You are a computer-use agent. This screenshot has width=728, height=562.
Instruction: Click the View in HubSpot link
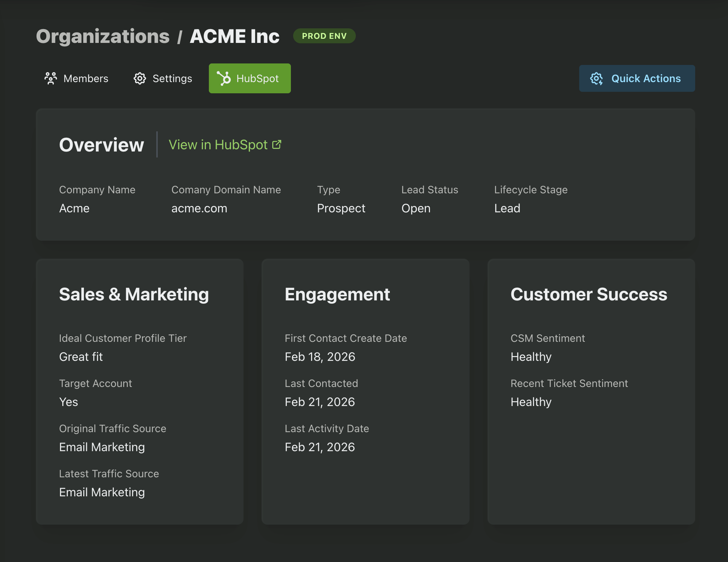point(218,145)
